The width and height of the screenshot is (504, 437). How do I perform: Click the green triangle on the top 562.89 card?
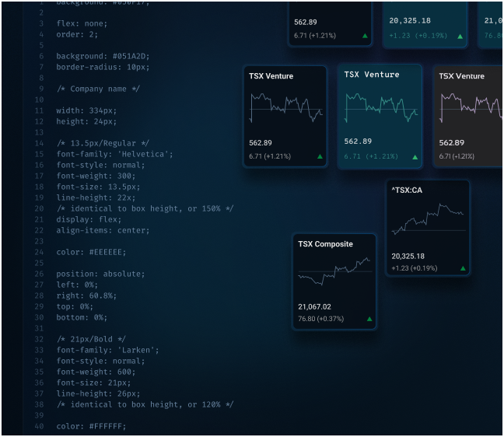click(364, 36)
